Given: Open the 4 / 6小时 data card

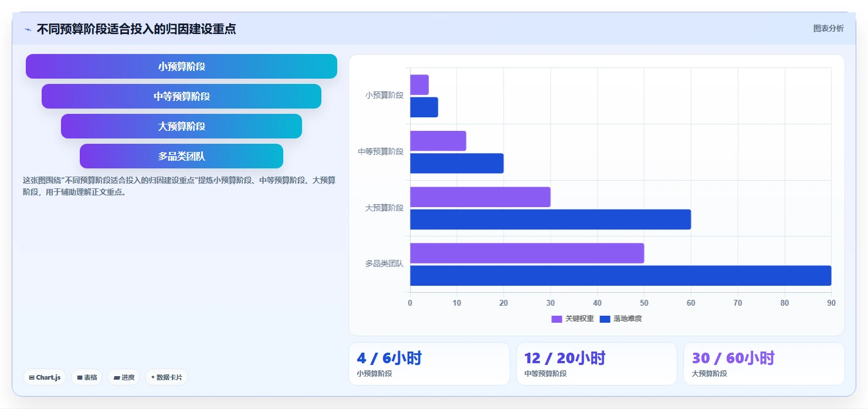Looking at the screenshot, I should click(x=429, y=364).
